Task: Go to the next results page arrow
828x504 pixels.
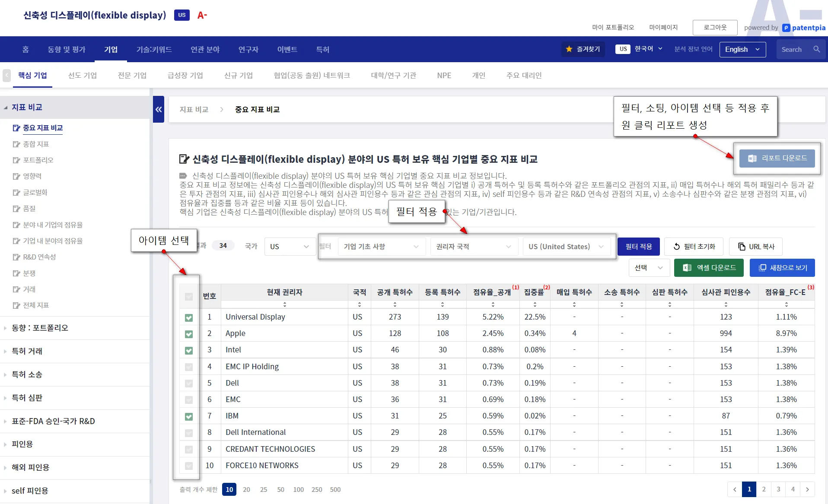Action: point(807,489)
